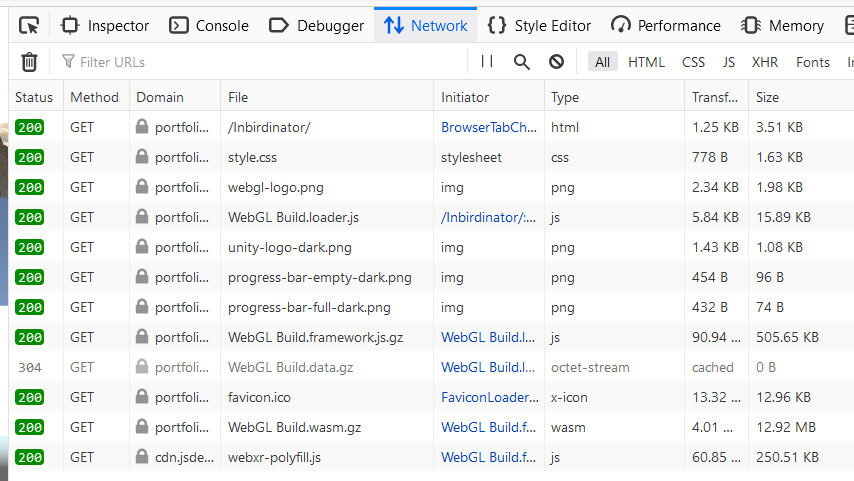Viewport: 854px width, 481px height.
Task: Select the WebGL Build.wasm.gz request row
Action: click(x=431, y=427)
